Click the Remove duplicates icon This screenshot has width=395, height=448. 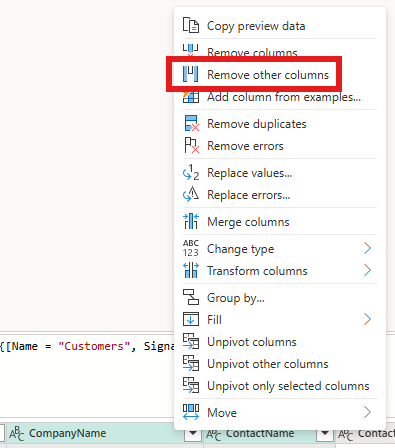pos(191,124)
